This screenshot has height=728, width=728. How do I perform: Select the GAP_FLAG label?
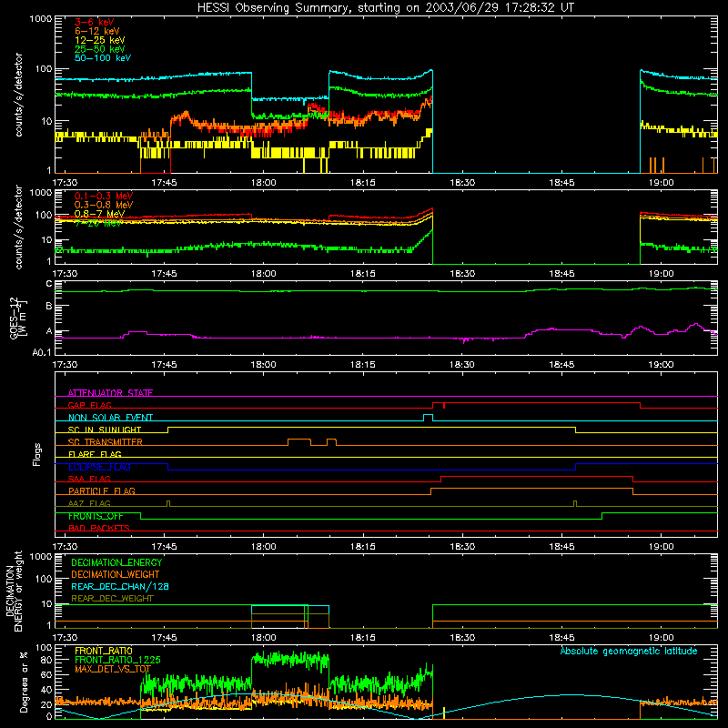[89, 405]
